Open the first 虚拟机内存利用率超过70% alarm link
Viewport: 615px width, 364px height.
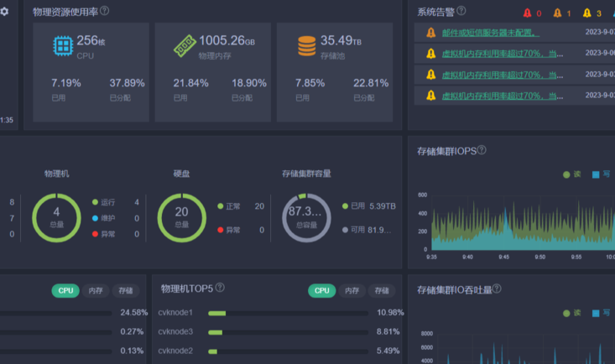[503, 54]
